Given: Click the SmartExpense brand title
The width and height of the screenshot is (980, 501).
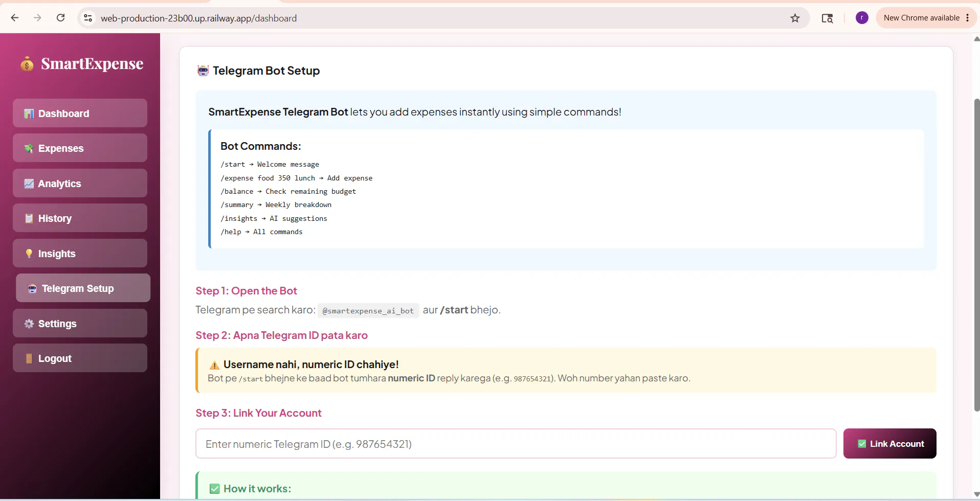Looking at the screenshot, I should [92, 64].
